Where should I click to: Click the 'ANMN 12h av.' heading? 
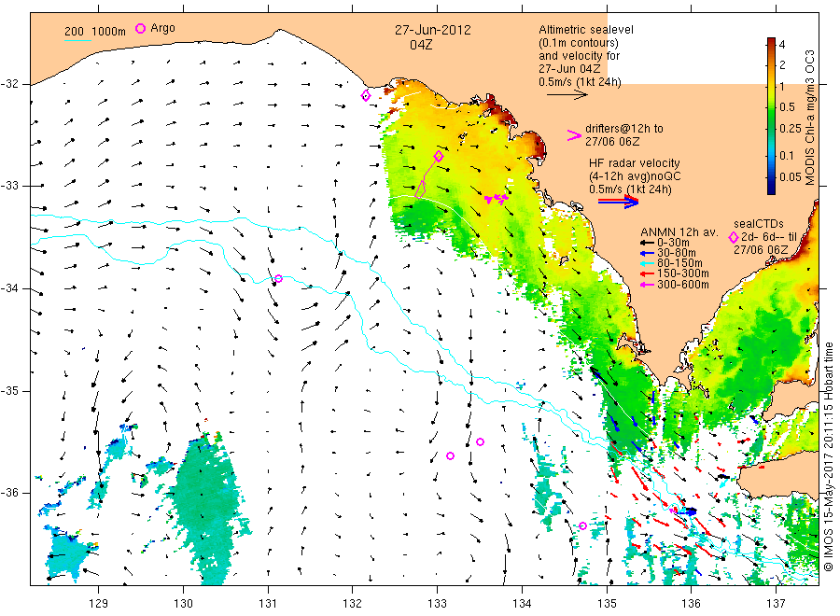(x=679, y=232)
